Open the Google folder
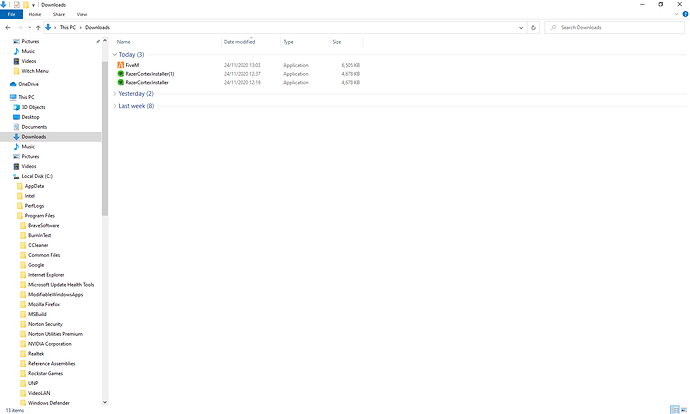690x414 pixels. pyautogui.click(x=36, y=265)
